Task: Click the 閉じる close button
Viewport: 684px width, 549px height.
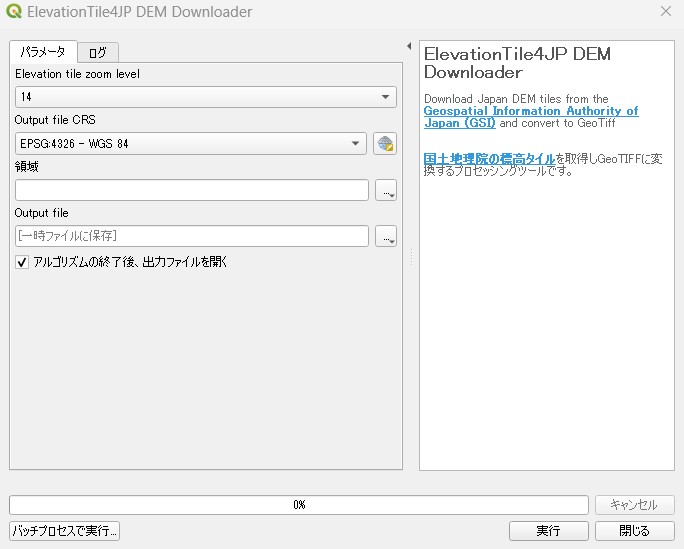Action: click(635, 531)
